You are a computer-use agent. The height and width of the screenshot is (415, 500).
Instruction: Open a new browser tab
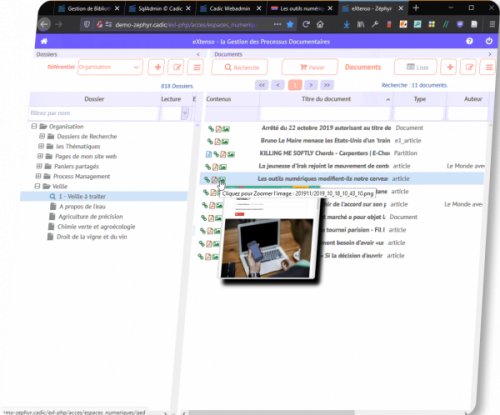[416, 8]
